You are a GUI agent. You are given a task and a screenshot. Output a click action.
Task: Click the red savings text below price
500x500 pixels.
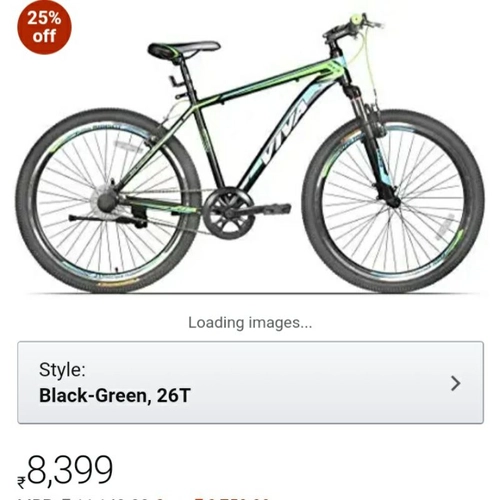pos(232,498)
